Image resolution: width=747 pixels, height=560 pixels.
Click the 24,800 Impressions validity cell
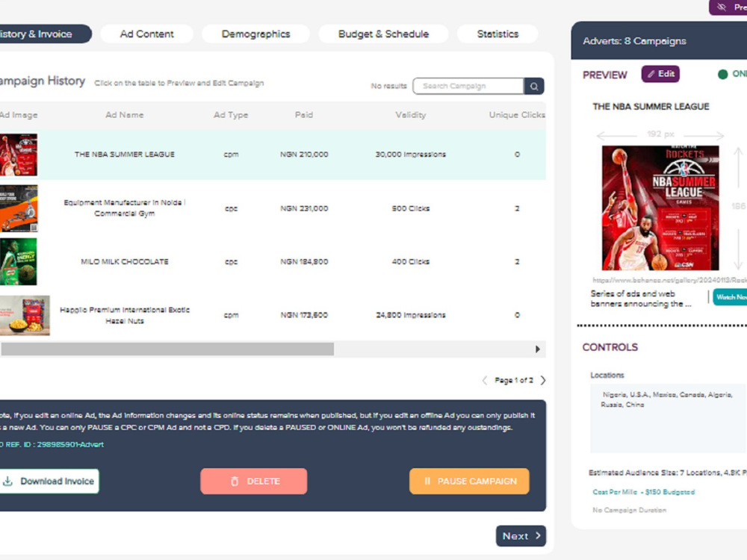pos(411,315)
